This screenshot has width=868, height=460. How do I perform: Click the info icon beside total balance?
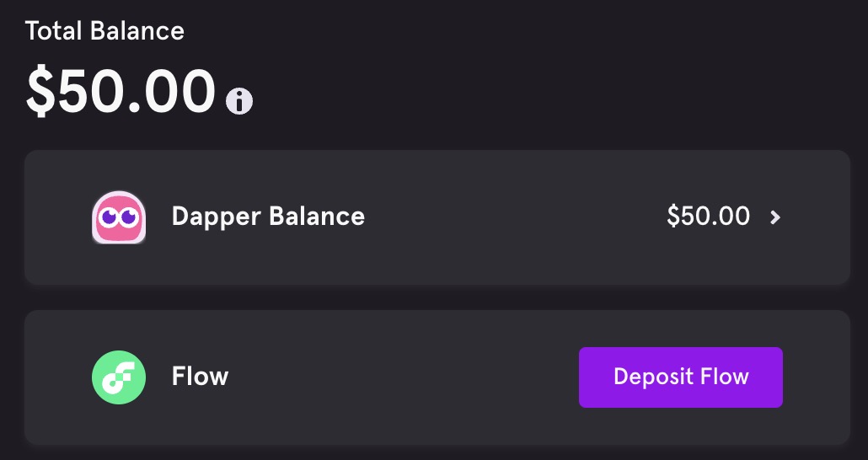coord(239,101)
